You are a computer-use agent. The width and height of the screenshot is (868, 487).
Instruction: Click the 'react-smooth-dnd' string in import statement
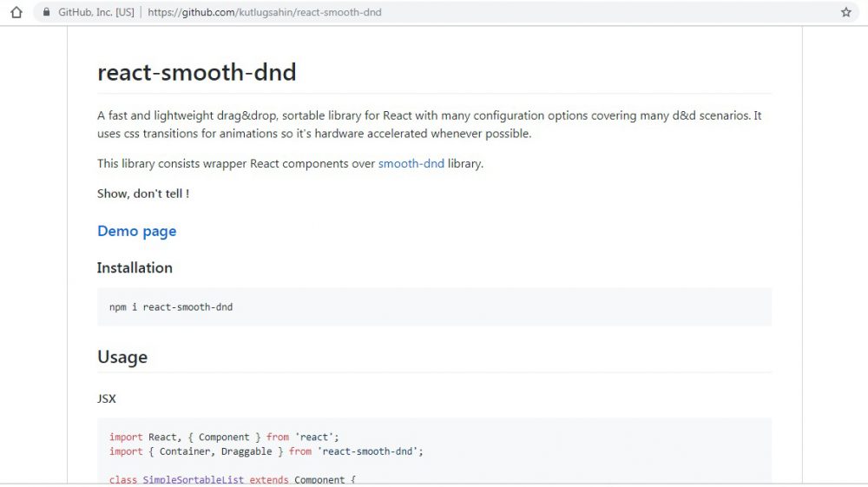click(367, 451)
